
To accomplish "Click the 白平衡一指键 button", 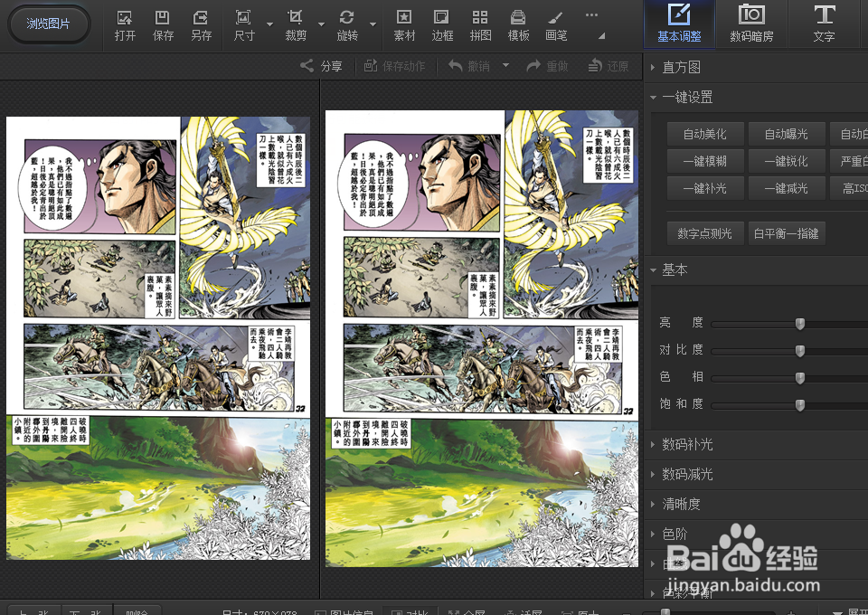I will [786, 233].
